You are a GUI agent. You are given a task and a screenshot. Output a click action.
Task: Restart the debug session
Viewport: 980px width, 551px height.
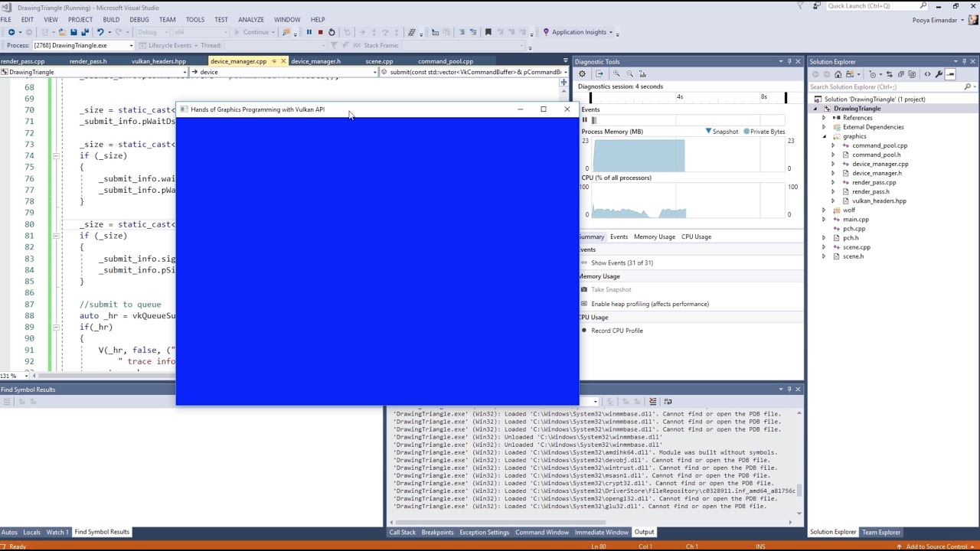(x=332, y=32)
